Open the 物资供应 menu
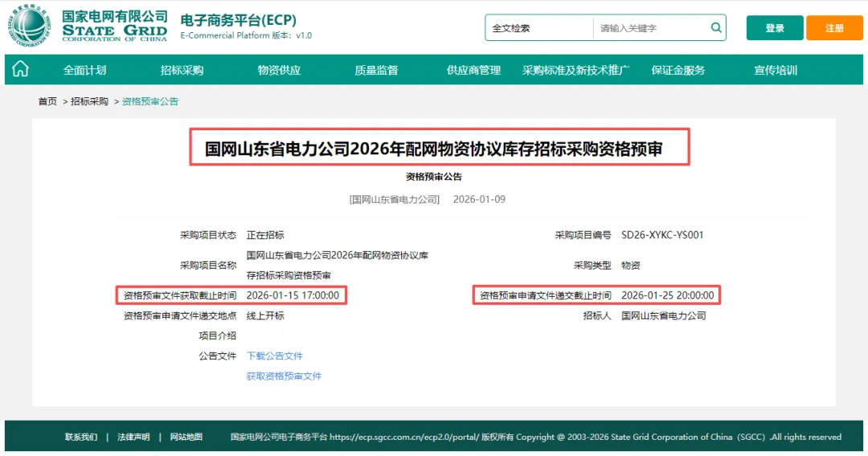This screenshot has height=456, width=868. [x=279, y=70]
